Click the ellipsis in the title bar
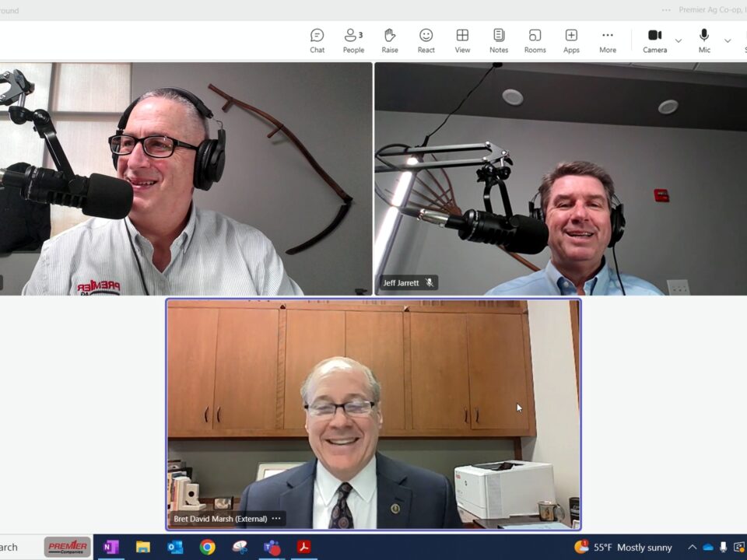The height and width of the screenshot is (560, 747). (666, 10)
